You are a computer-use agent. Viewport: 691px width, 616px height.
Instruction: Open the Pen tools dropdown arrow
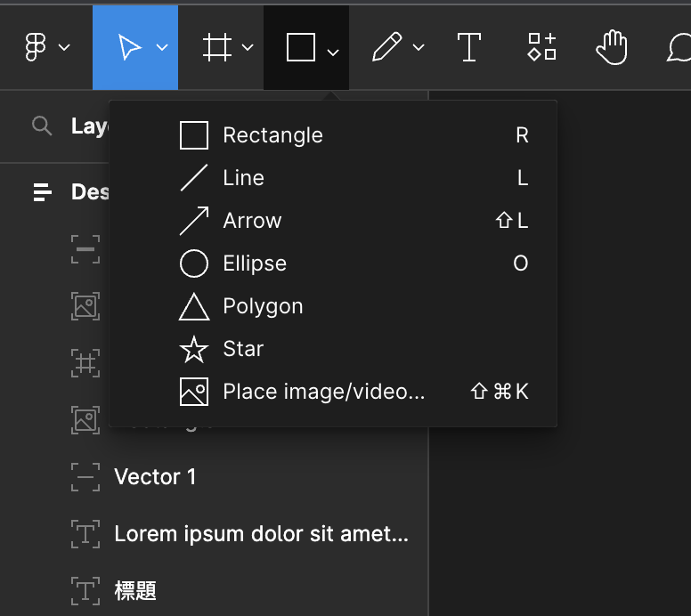(x=419, y=48)
